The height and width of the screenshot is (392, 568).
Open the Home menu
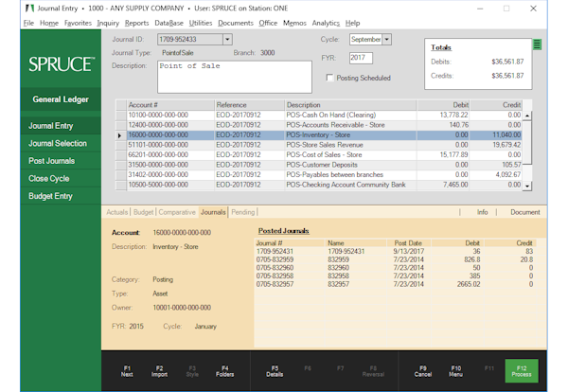point(49,23)
